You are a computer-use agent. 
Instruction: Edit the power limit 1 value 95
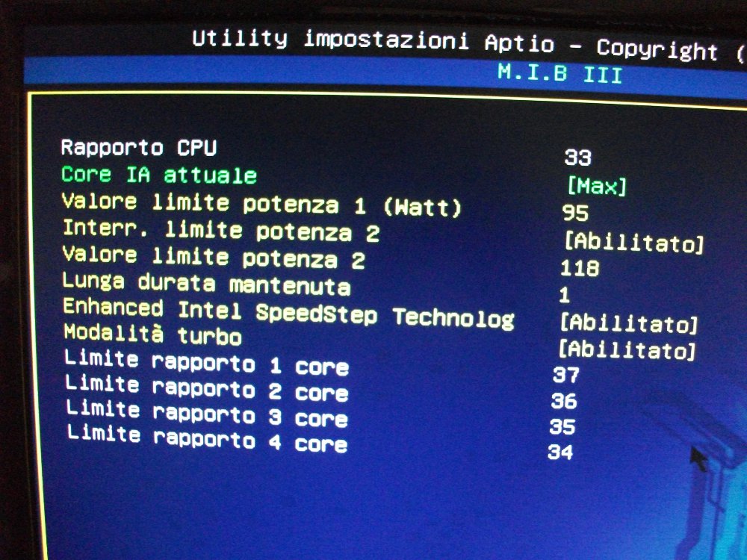(x=575, y=213)
